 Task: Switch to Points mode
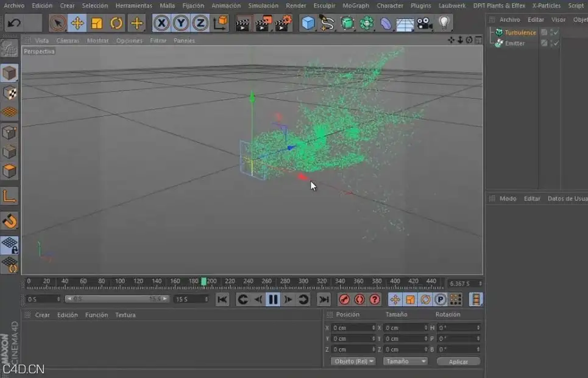[x=9, y=132]
